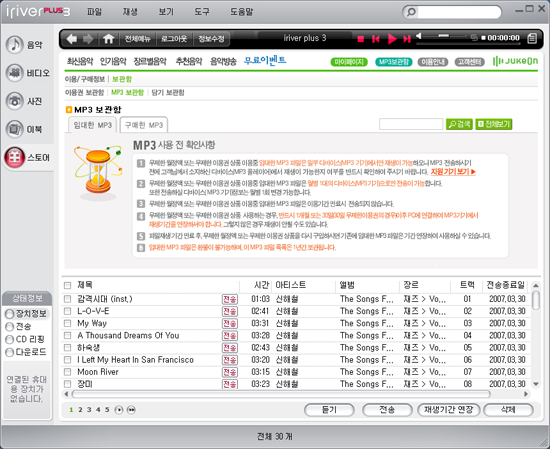The image size is (550, 449).
Task: Open the 마이페이지 green pill button
Action: (x=349, y=62)
